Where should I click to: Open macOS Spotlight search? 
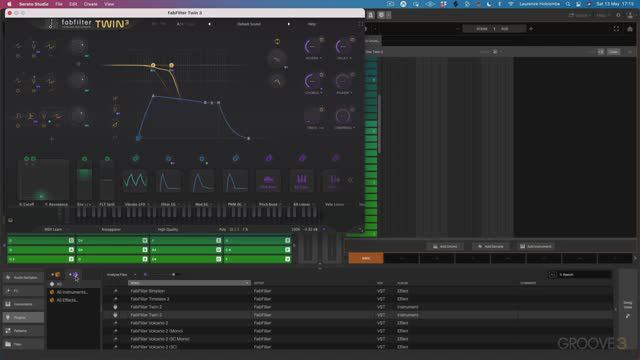tap(568, 4)
